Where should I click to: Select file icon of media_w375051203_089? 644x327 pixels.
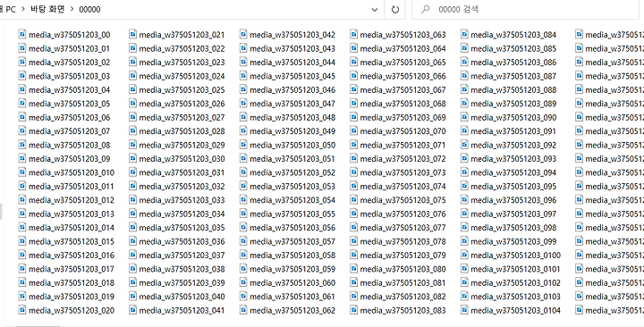(464, 104)
